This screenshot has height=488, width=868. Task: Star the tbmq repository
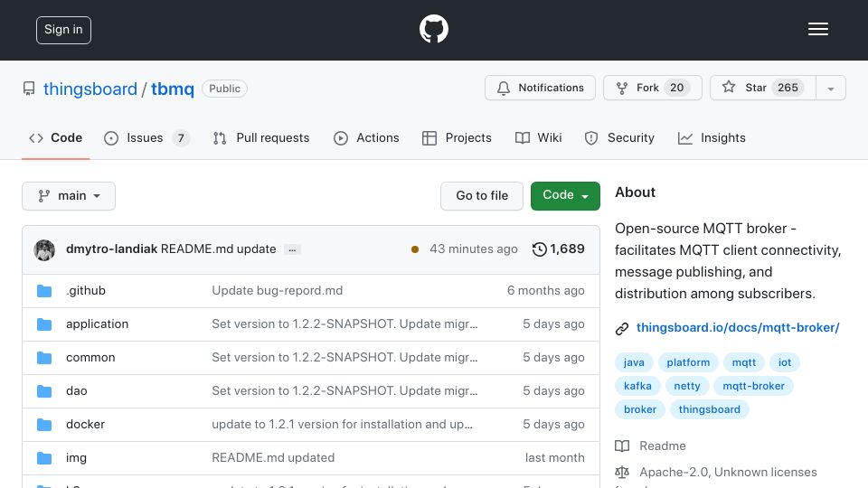(x=763, y=88)
